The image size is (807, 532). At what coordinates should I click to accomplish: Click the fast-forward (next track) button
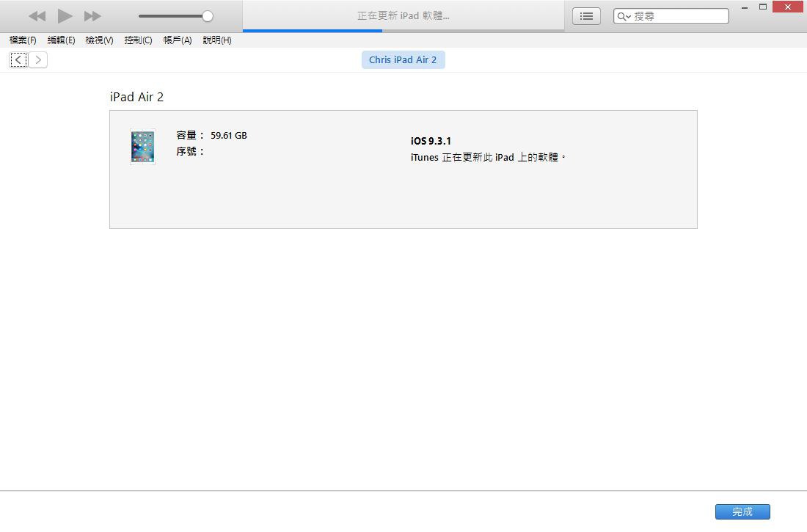click(x=92, y=16)
